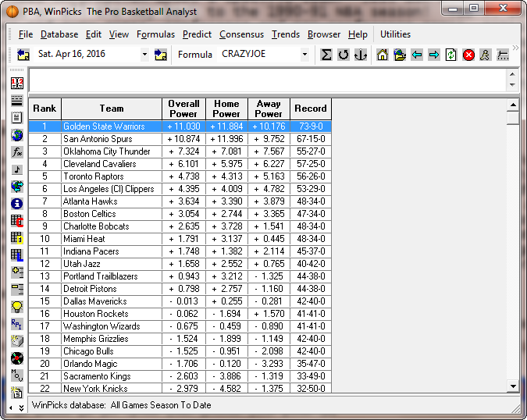Click the red stop icon
Image resolution: width=527 pixels, height=420 pixels.
[468, 55]
